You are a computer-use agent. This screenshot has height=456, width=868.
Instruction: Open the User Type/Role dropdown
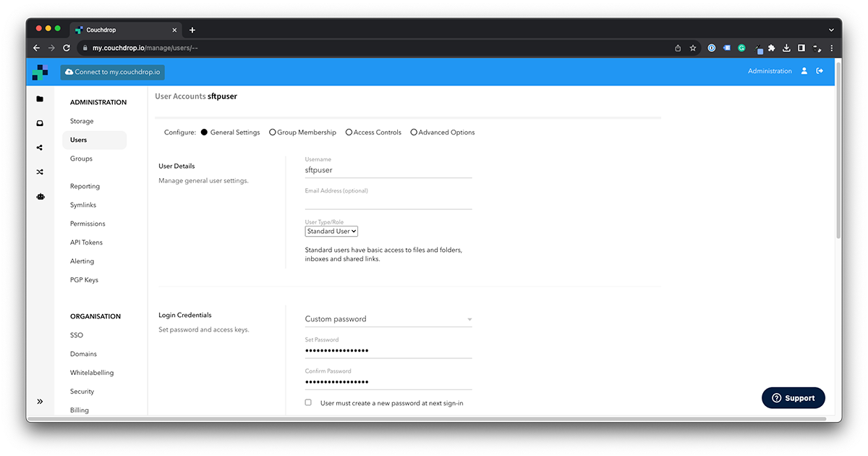click(331, 231)
